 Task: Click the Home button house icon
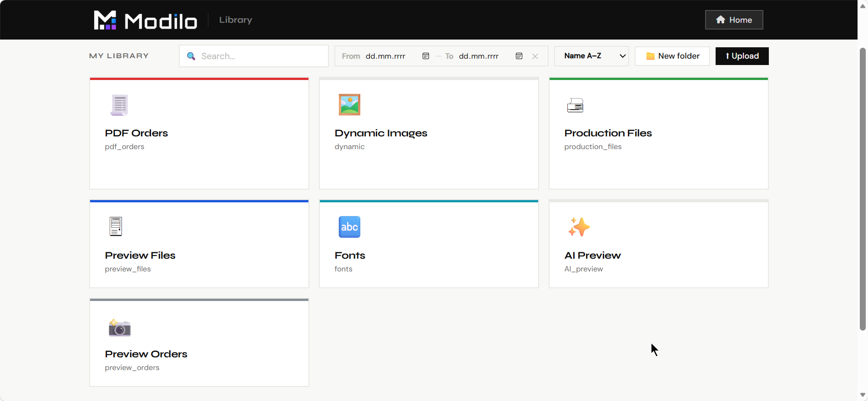(x=721, y=20)
